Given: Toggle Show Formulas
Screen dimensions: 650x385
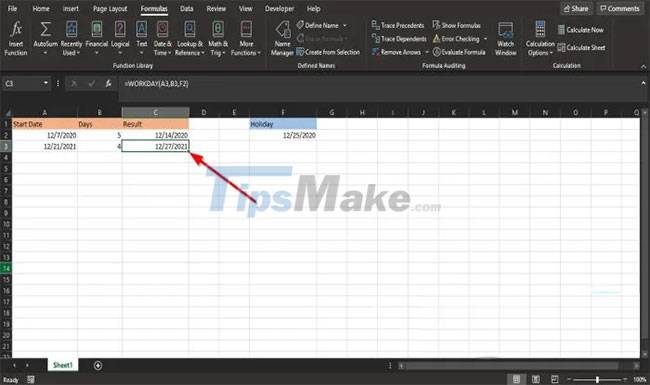Looking at the screenshot, I should pyautogui.click(x=456, y=25).
